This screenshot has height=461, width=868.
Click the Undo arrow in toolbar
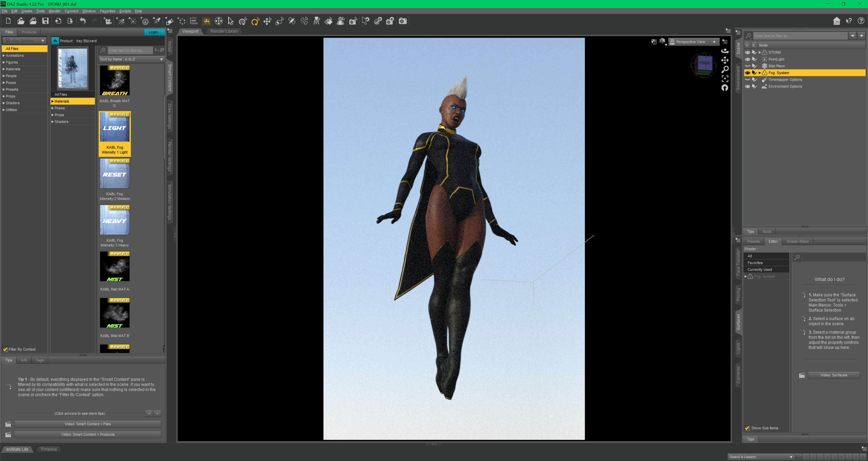(83, 21)
